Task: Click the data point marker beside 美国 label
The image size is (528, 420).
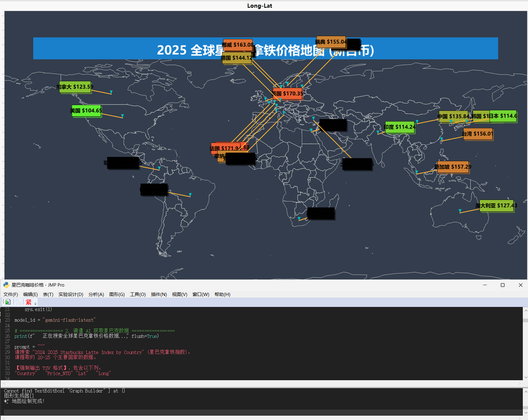Action: [x=122, y=116]
